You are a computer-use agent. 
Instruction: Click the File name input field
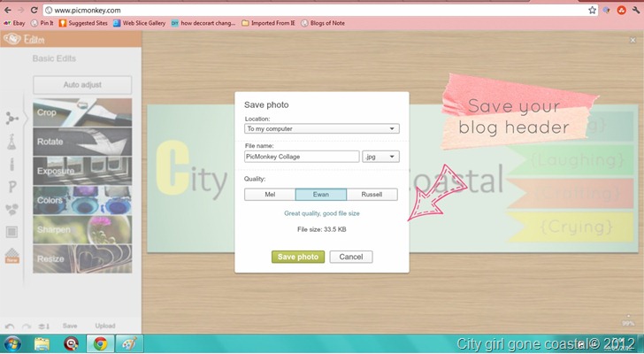[302, 157]
